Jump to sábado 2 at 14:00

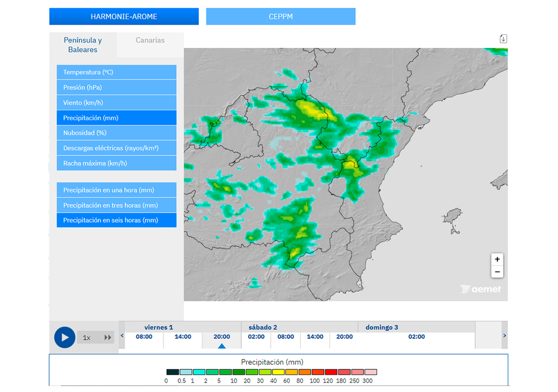click(x=316, y=336)
